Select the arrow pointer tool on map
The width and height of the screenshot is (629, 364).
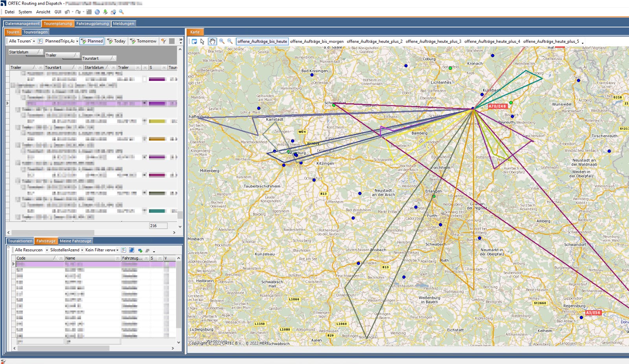[x=202, y=41]
